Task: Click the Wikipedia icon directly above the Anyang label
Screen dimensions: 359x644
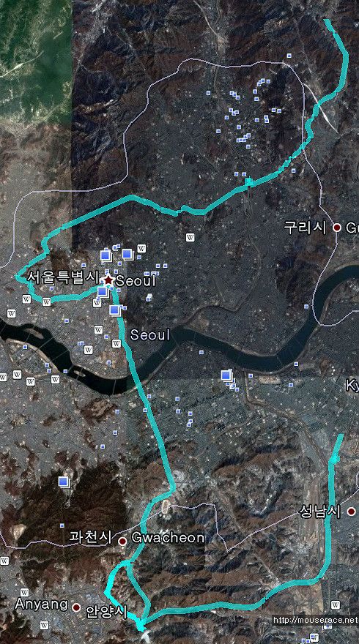Action: [x=24, y=592]
